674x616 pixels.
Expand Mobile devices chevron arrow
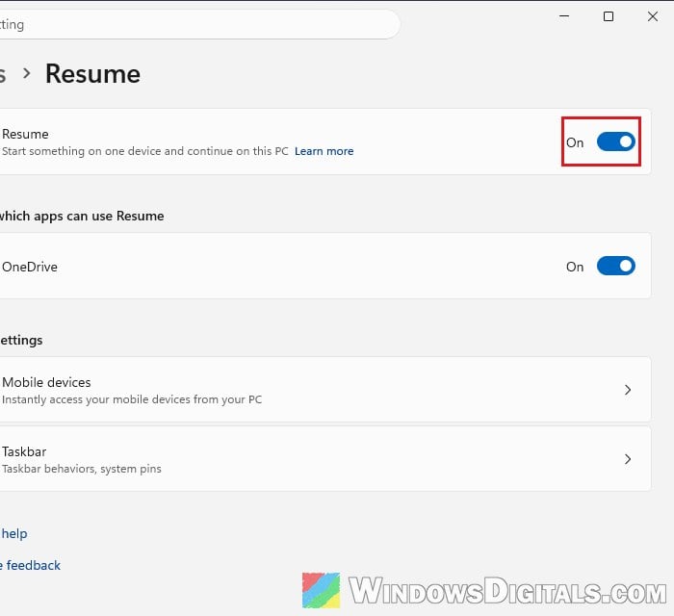click(628, 390)
